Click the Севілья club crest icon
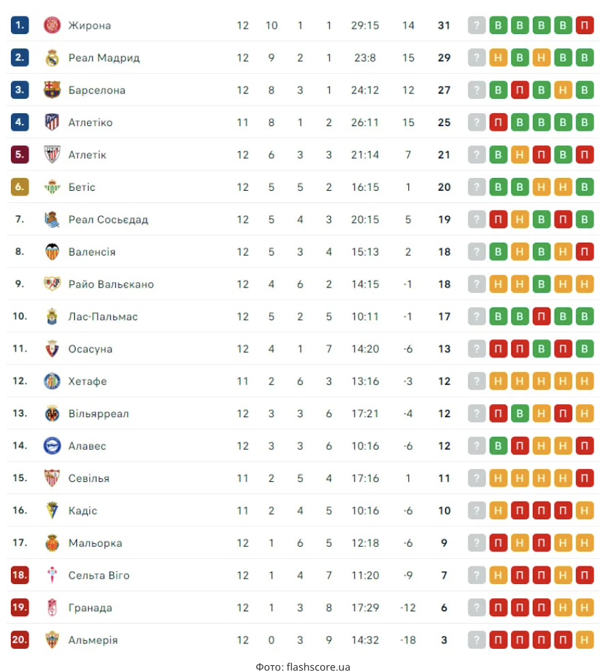 click(x=52, y=478)
